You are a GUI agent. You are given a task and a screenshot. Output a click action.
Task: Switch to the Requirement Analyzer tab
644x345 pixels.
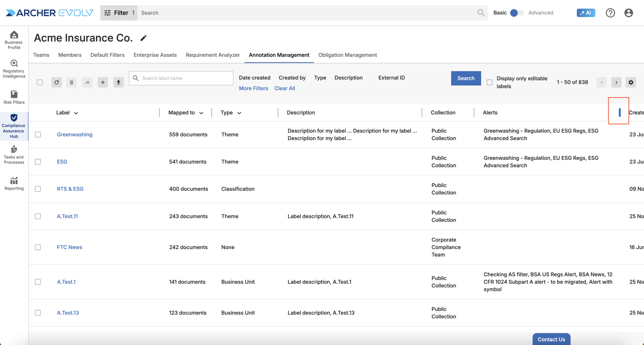[213, 55]
